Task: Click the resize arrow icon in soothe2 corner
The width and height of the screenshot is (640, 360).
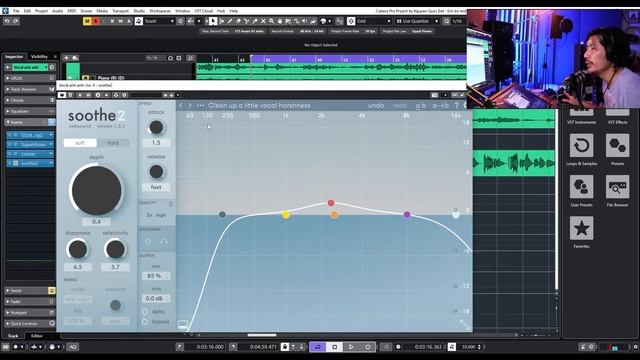Action: pos(464,324)
